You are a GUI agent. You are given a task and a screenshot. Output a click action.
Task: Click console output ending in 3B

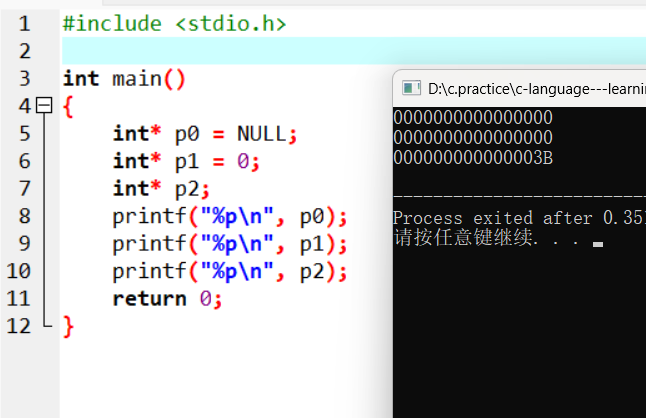(x=473, y=158)
